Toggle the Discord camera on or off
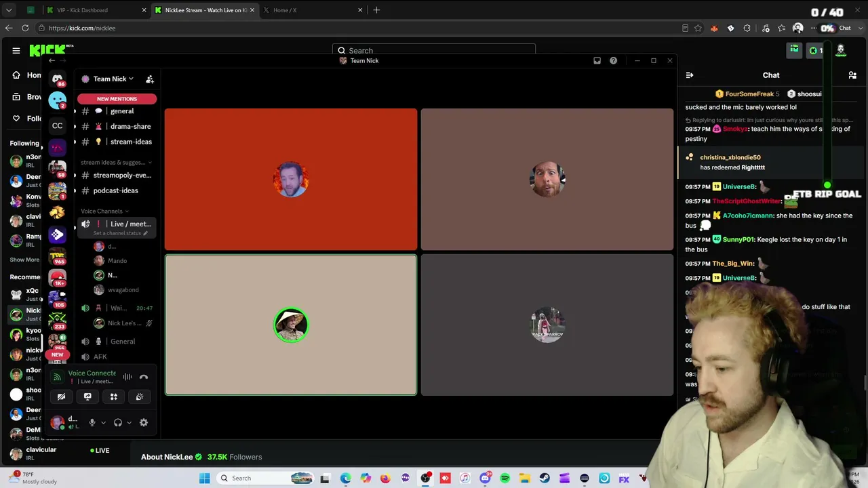 click(61, 396)
